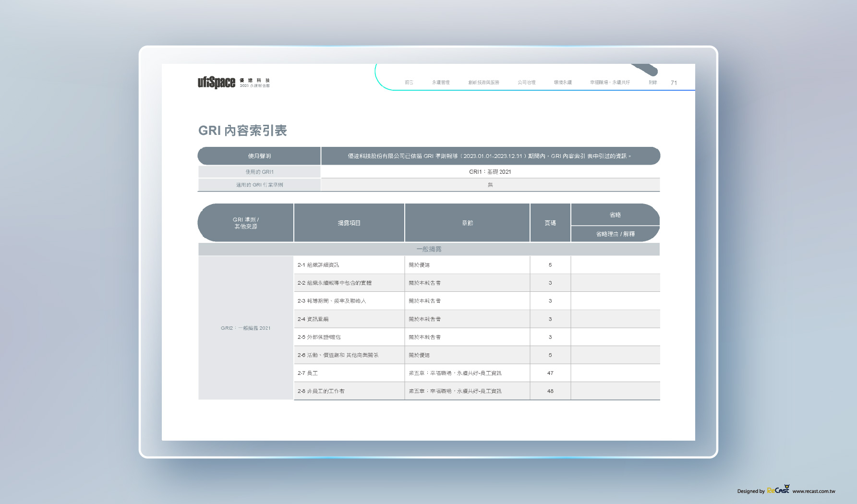The width and height of the screenshot is (857, 504).
Task: Click the 一般揭露 section band
Action: pyautogui.click(x=429, y=249)
